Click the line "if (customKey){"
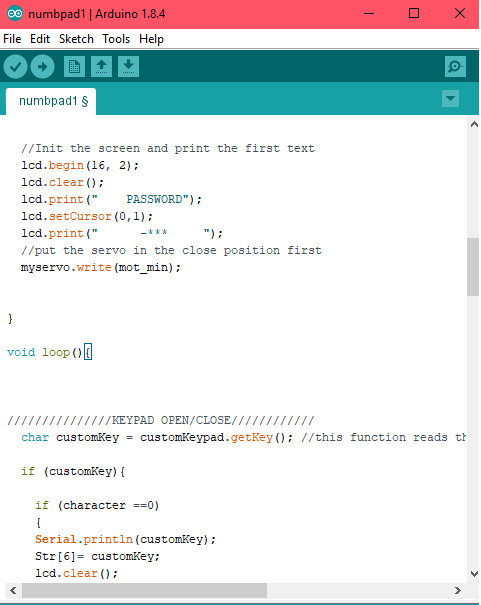This screenshot has height=605, width=481. (x=73, y=471)
